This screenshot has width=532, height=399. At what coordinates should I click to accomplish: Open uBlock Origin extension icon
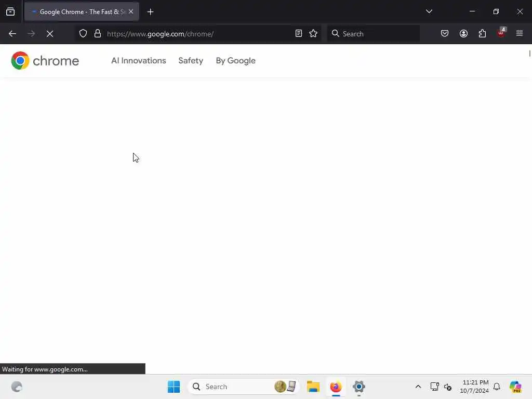(x=501, y=33)
